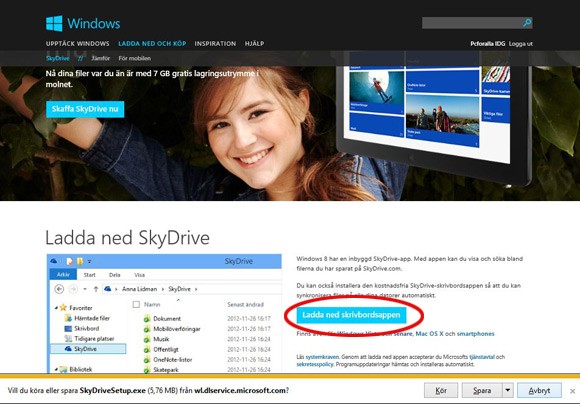Click the Dela tab in the Explorer ribbon
580x404 pixels.
115,275
